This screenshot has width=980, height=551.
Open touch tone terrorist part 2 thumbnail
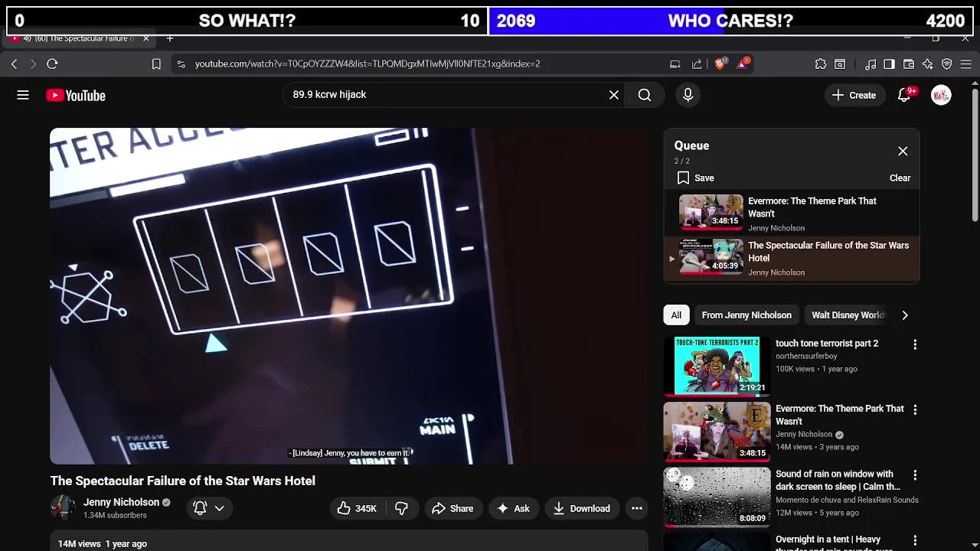click(717, 366)
